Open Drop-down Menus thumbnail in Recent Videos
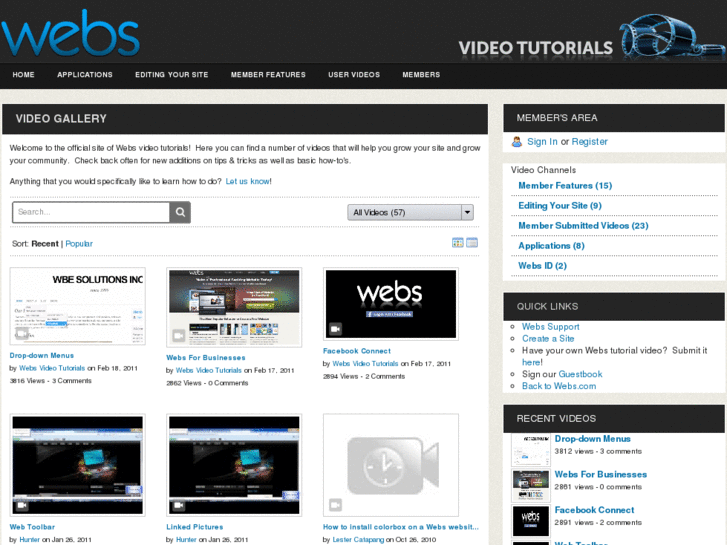 531,450
